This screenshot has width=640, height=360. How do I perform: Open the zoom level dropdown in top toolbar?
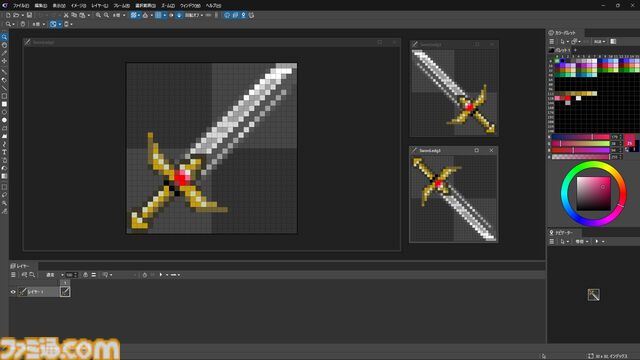(119, 15)
